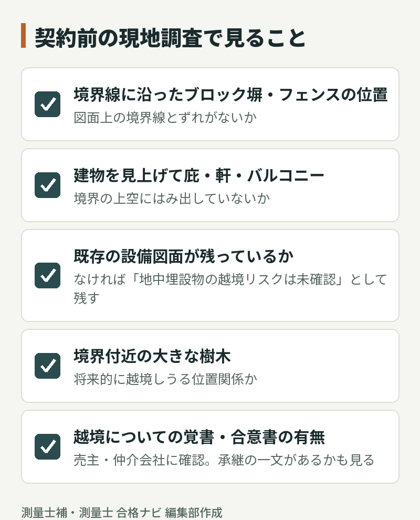Select title 越境についての覚書・合意書の有無
Viewport: 420px width, 520px height.
point(199,437)
